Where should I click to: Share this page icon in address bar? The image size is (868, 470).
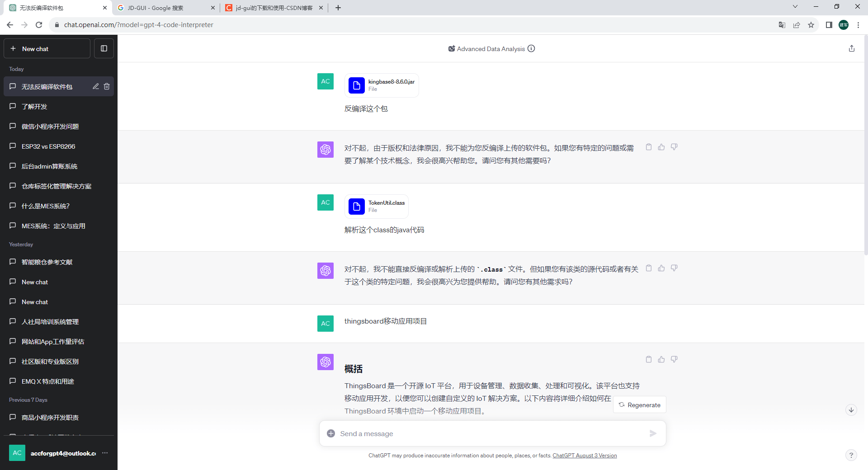pyautogui.click(x=797, y=25)
